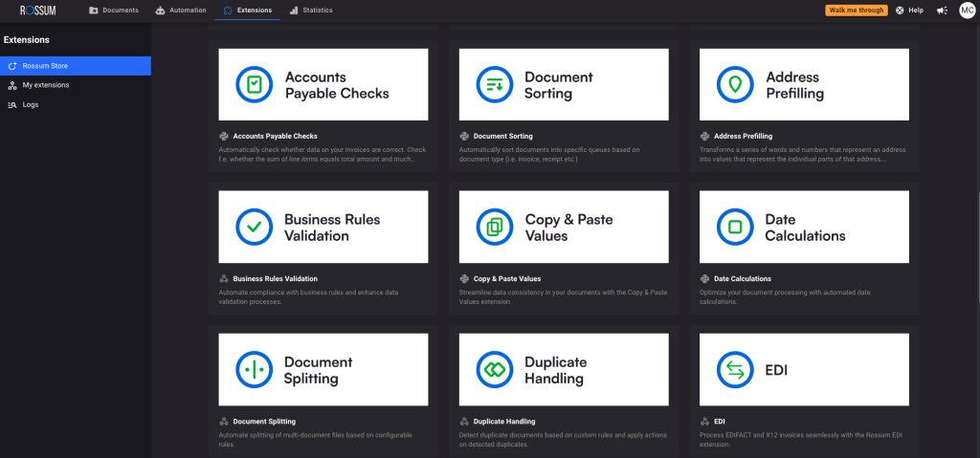This screenshot has width=980, height=458.
Task: Open the Business Rules Validation banner
Action: (323, 227)
